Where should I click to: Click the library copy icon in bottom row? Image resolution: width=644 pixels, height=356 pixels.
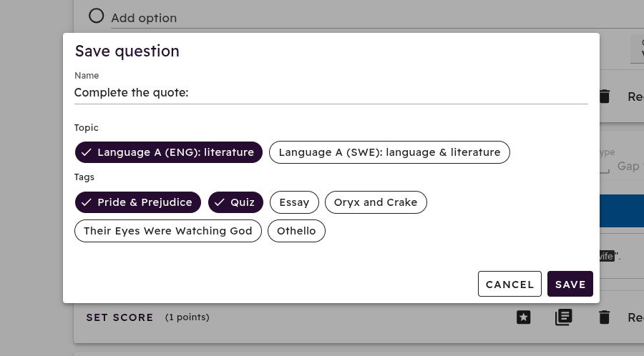click(x=564, y=317)
